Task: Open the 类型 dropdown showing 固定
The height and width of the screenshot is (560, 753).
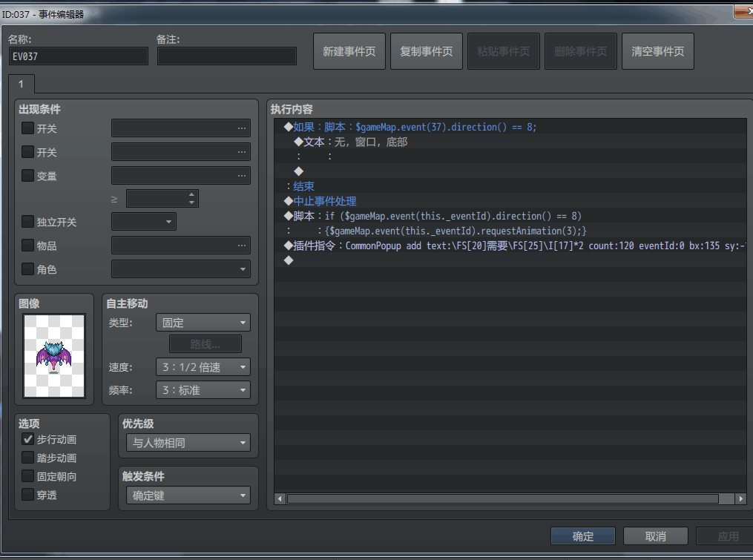Action: 203,322
